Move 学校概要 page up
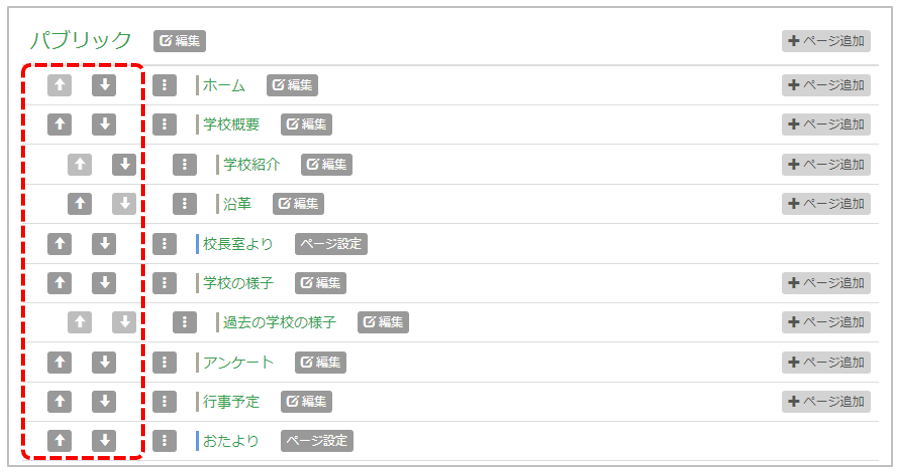897x474 pixels. tap(60, 125)
